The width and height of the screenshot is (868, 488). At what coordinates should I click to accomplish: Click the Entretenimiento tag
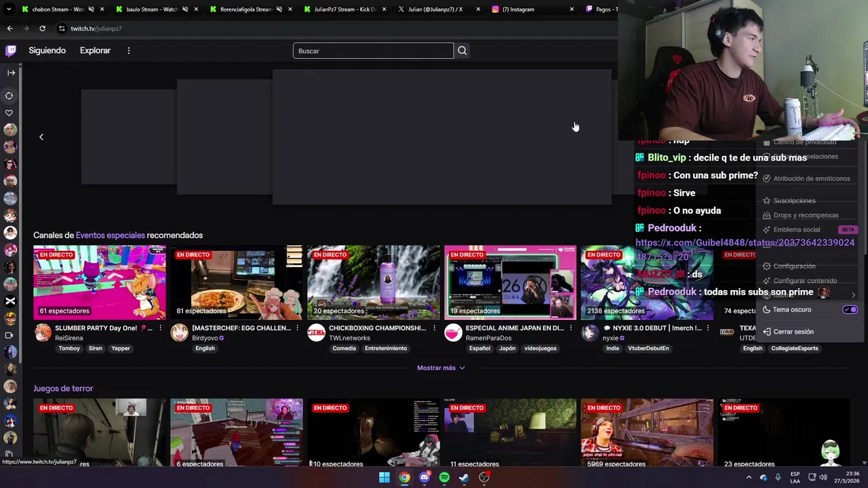pyautogui.click(x=386, y=348)
